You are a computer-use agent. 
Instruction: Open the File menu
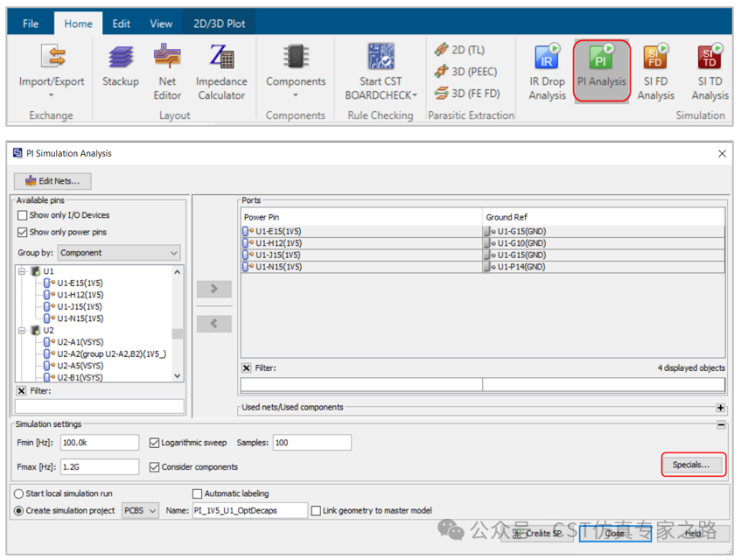[31, 24]
